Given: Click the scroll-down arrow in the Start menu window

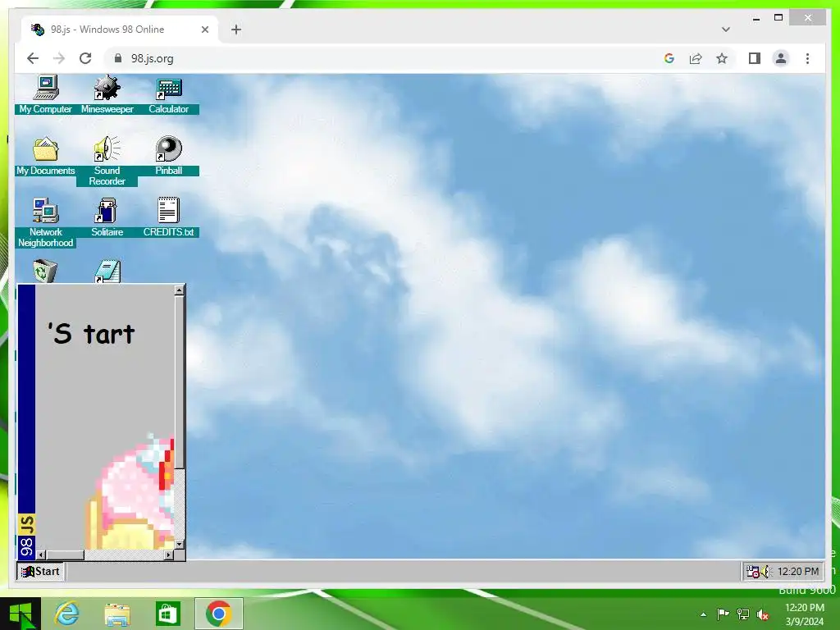Looking at the screenshot, I should click(180, 545).
